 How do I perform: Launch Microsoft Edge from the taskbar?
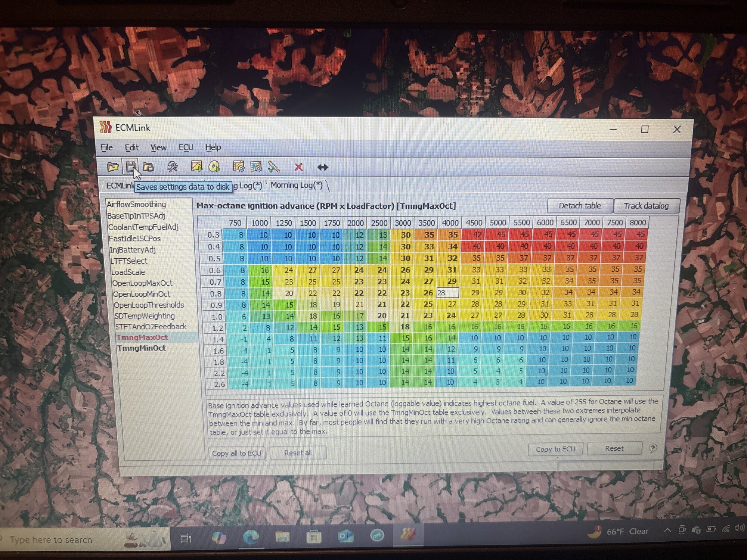pyautogui.click(x=251, y=537)
